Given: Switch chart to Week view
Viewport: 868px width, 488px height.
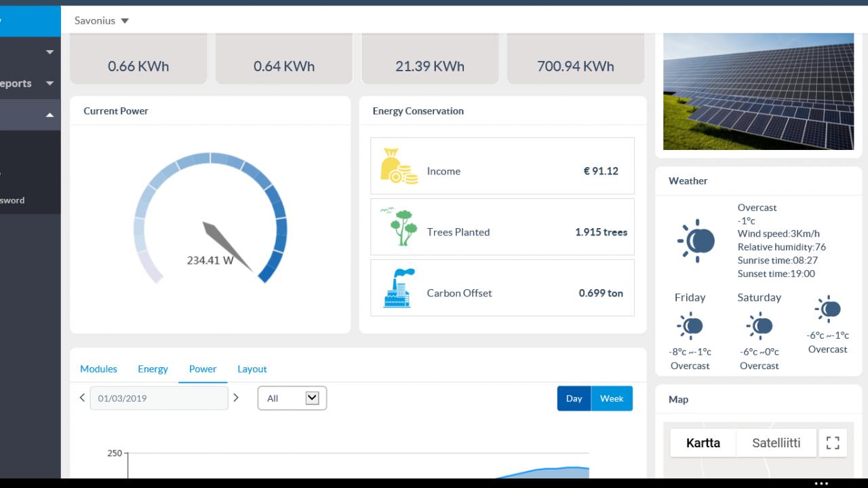Looking at the screenshot, I should pyautogui.click(x=612, y=398).
